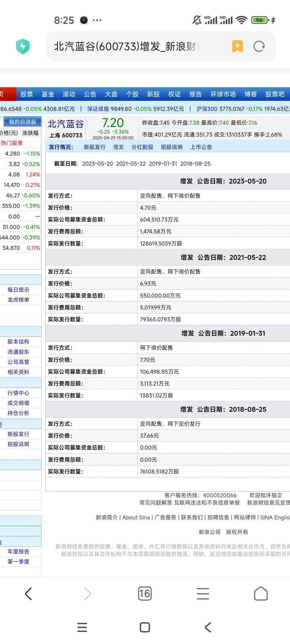
Task: Tap the system home square button
Action: 145,627
